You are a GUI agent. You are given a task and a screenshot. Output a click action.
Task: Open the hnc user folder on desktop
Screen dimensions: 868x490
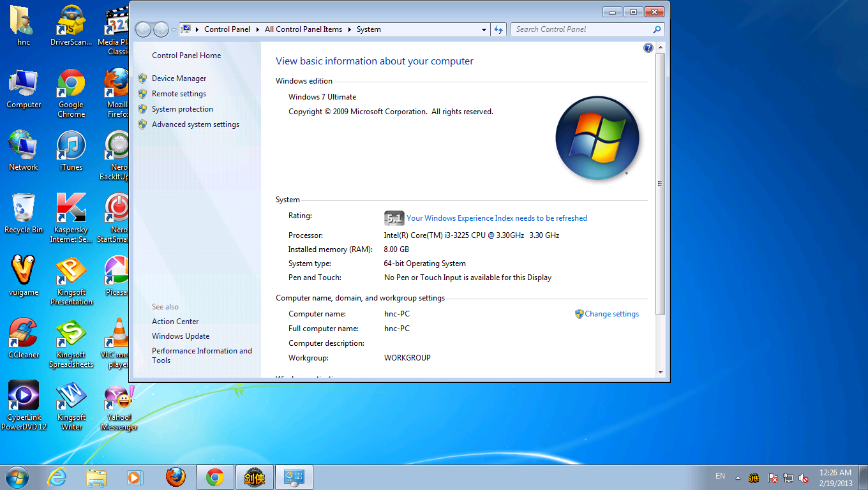[x=23, y=26]
